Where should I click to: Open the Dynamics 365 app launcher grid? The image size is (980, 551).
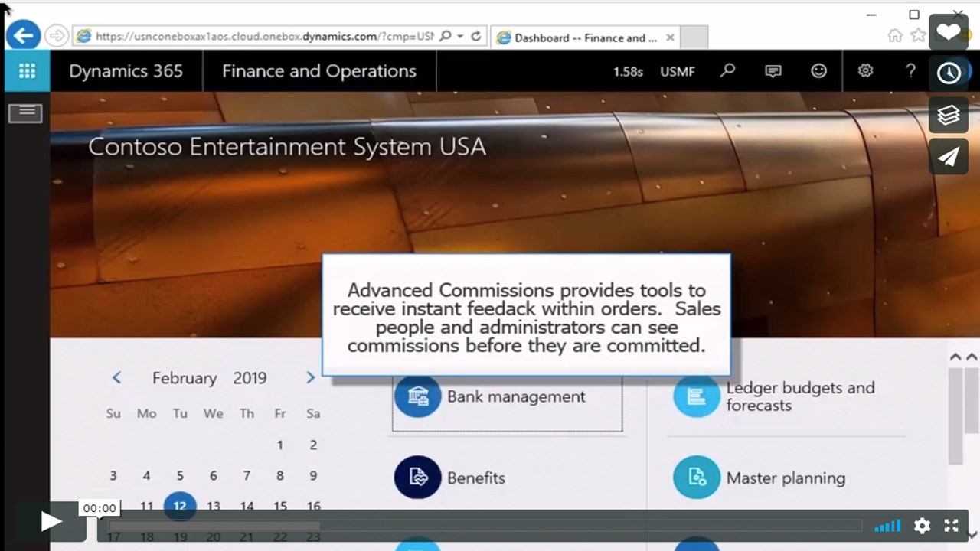pyautogui.click(x=27, y=71)
